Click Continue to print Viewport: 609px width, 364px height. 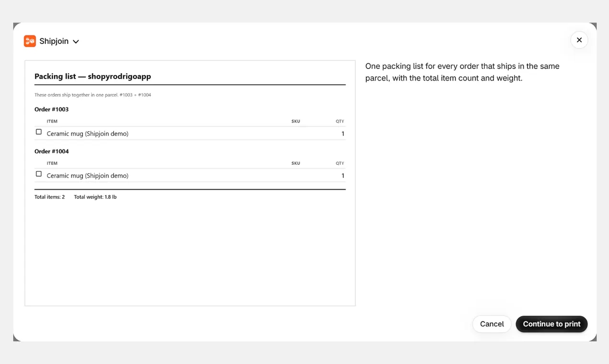click(x=551, y=324)
